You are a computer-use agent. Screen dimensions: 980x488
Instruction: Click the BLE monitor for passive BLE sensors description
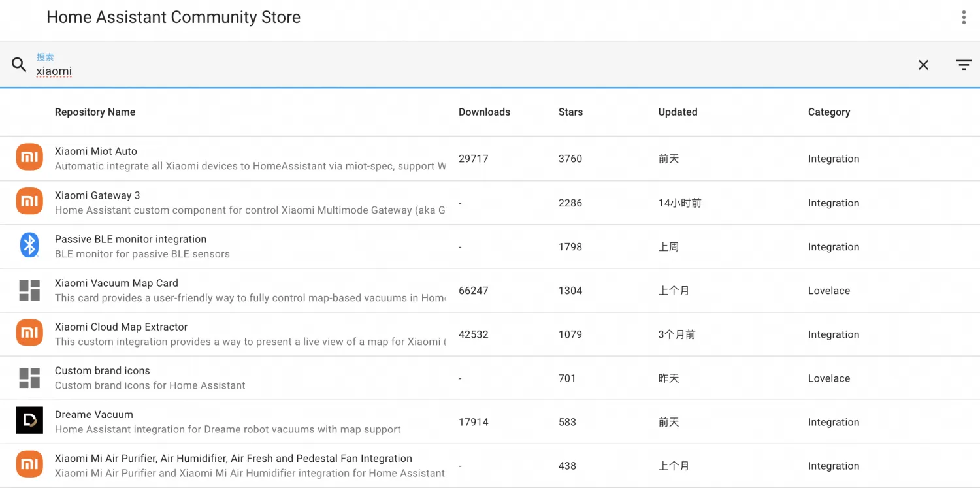(x=142, y=254)
